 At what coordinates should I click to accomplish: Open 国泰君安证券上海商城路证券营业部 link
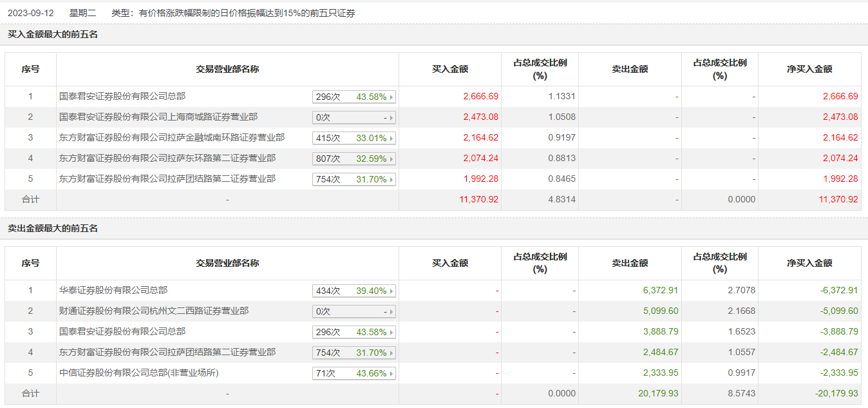158,117
